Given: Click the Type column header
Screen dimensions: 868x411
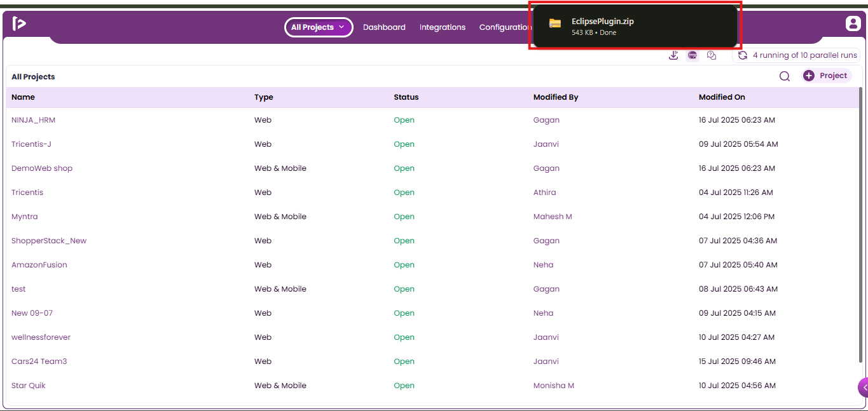Looking at the screenshot, I should (x=264, y=97).
